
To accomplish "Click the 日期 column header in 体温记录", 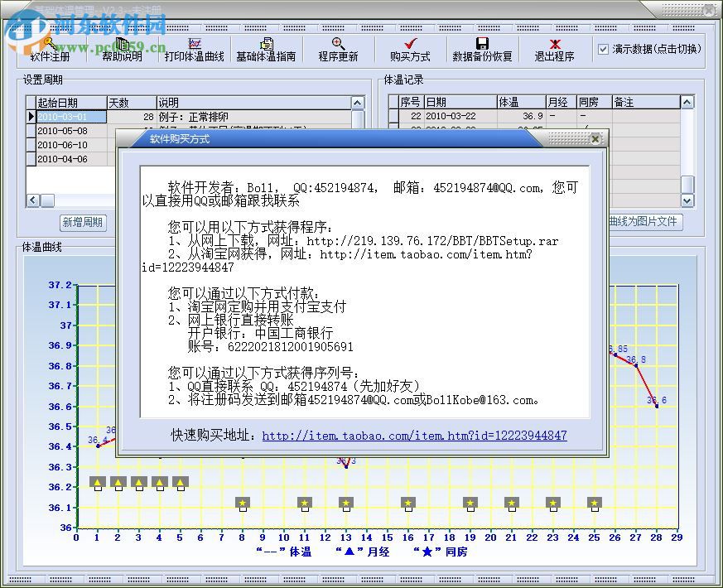I will pyautogui.click(x=460, y=102).
